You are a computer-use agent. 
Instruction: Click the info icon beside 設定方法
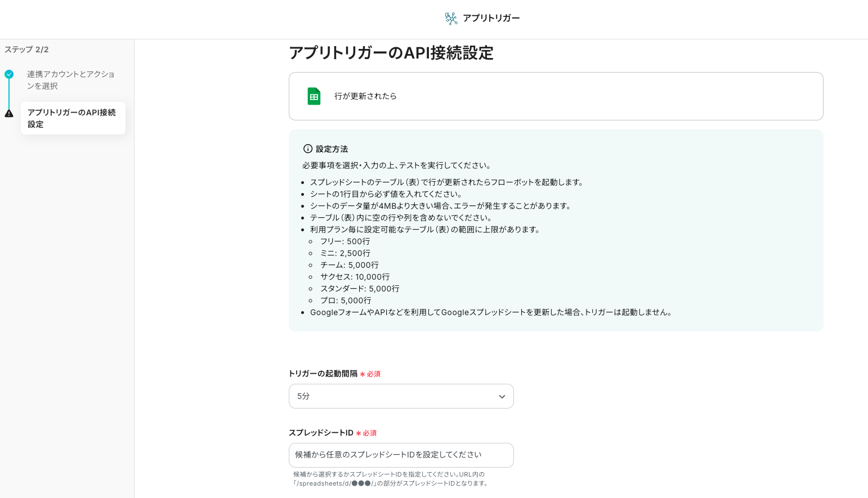307,149
